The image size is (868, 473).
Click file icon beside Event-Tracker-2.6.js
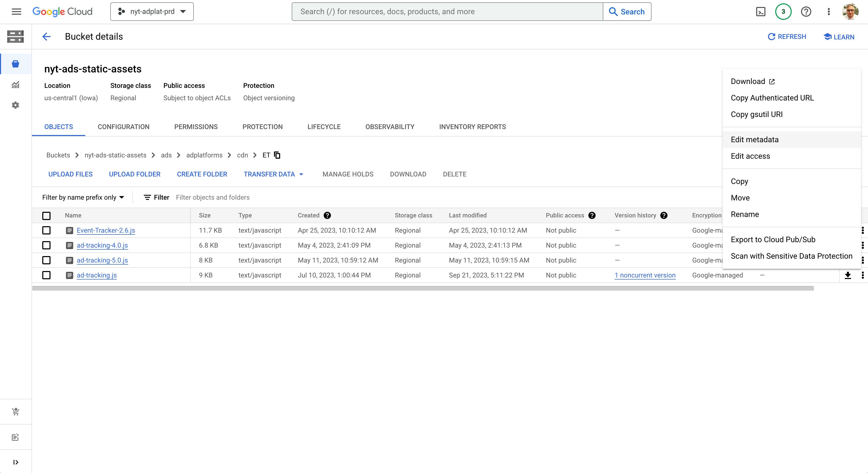click(x=69, y=230)
